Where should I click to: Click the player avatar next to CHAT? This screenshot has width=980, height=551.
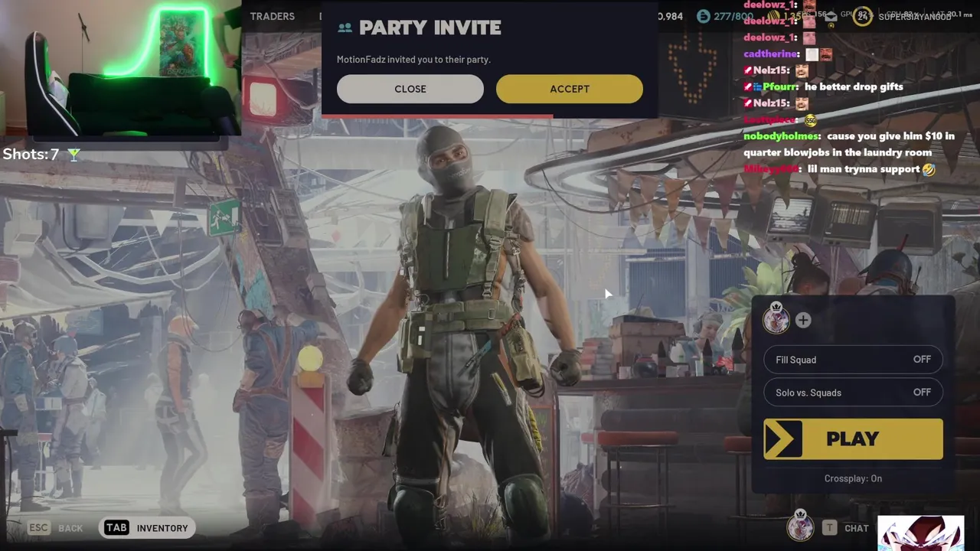(800, 526)
